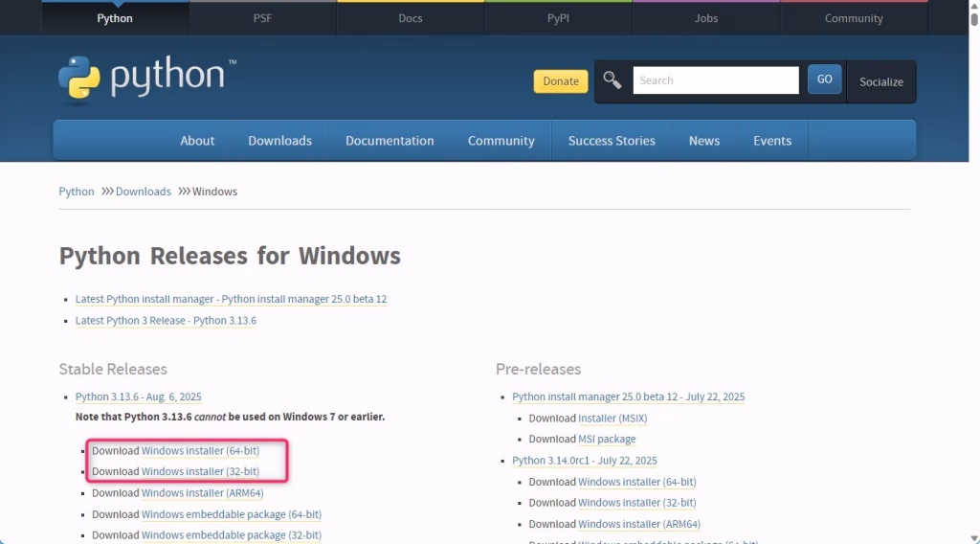Click the Pre-releases heading
980x544 pixels.
coord(538,369)
